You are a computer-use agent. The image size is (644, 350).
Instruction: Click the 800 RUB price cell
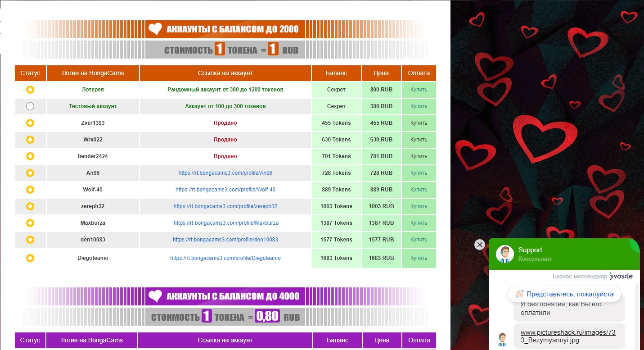(x=381, y=90)
